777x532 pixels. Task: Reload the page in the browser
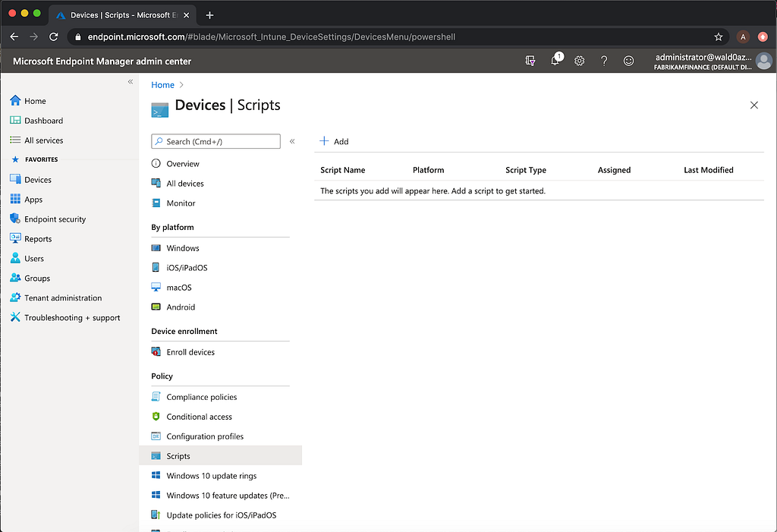54,36
